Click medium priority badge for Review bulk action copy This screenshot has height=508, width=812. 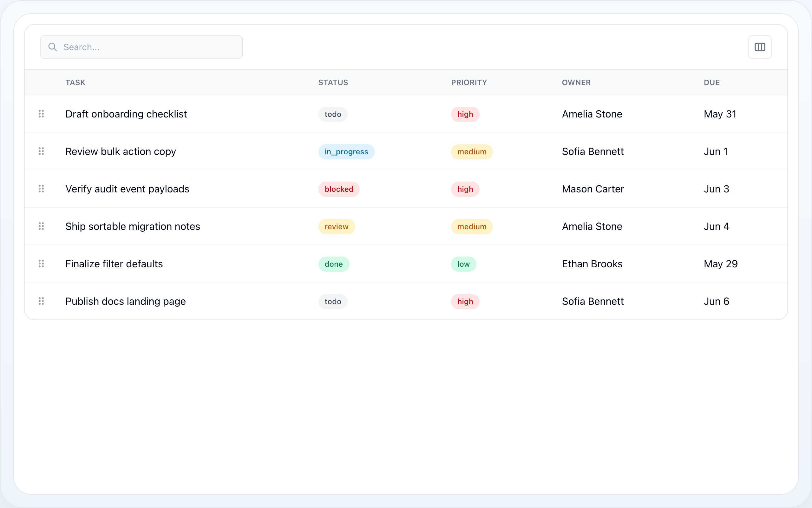coord(472,151)
